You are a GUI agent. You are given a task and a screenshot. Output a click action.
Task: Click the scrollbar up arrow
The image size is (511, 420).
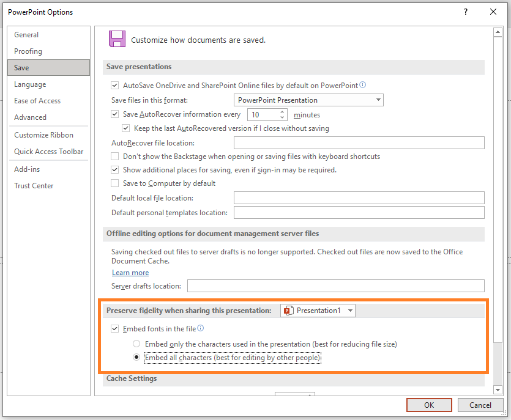[x=498, y=32]
